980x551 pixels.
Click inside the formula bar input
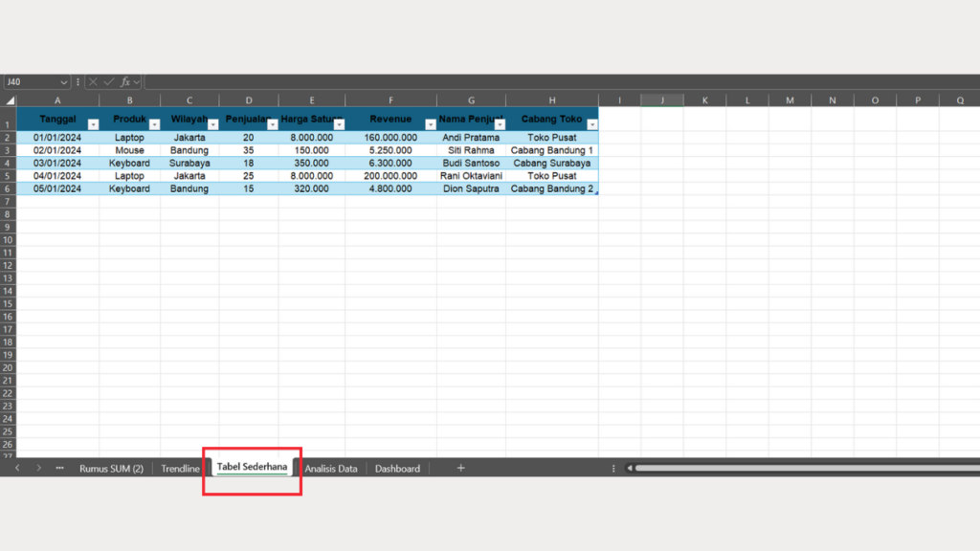point(555,82)
